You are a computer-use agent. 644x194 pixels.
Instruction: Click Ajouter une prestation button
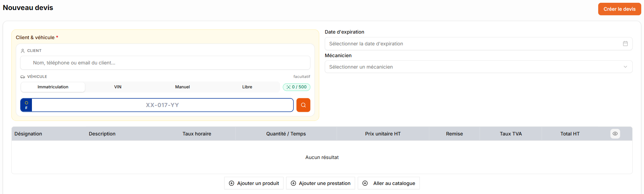321,183
